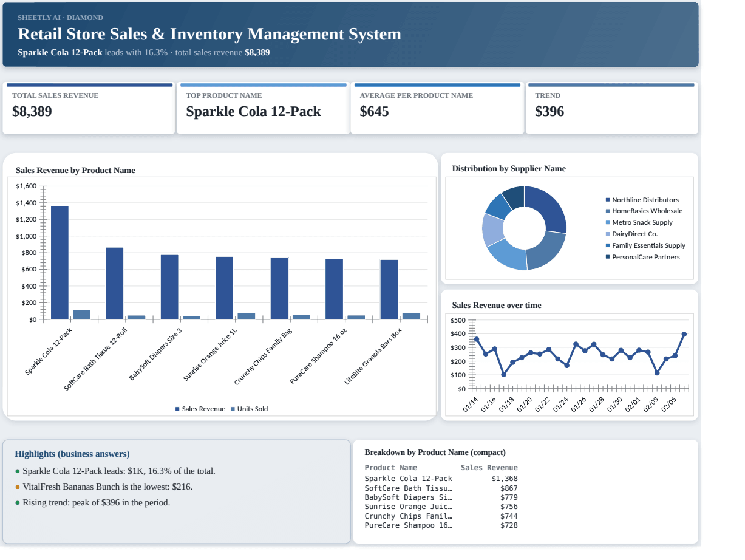Click the Breakdown by Product Name (compact) title
Screen dimensions: 745x560
(x=435, y=452)
